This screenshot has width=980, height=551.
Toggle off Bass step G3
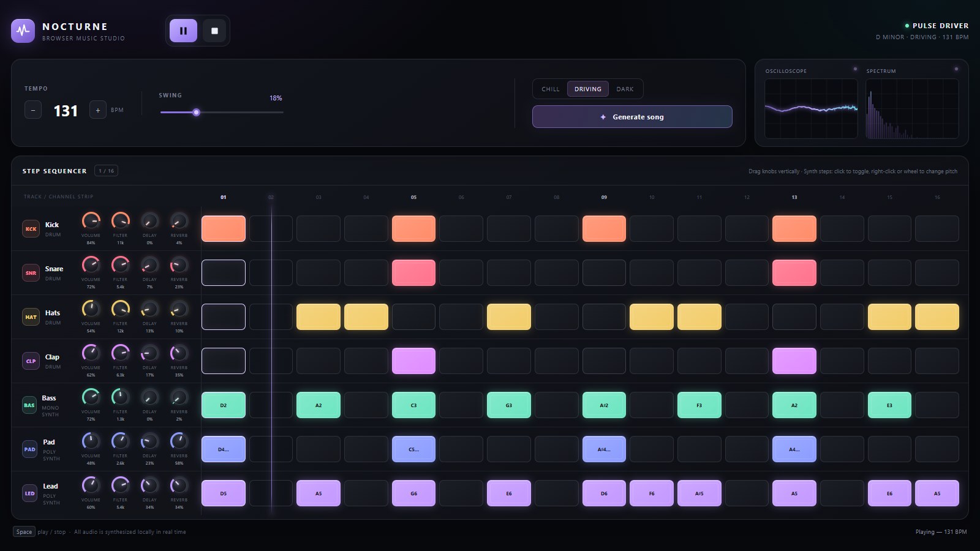(x=509, y=405)
